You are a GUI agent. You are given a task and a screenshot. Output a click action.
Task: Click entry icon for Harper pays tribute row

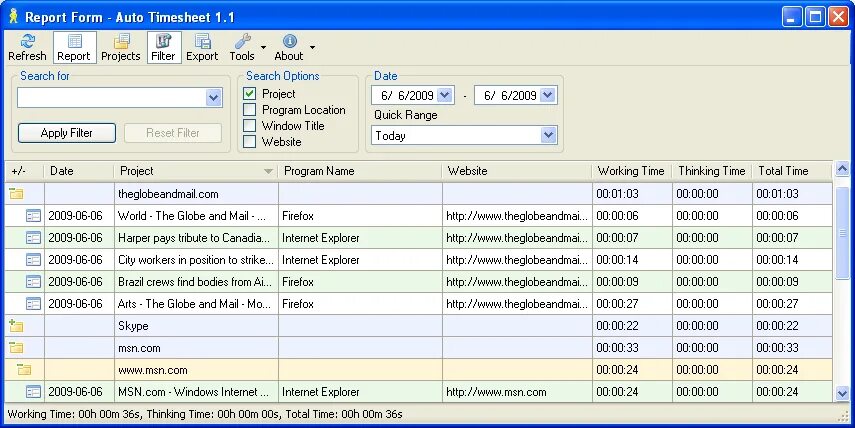point(33,238)
